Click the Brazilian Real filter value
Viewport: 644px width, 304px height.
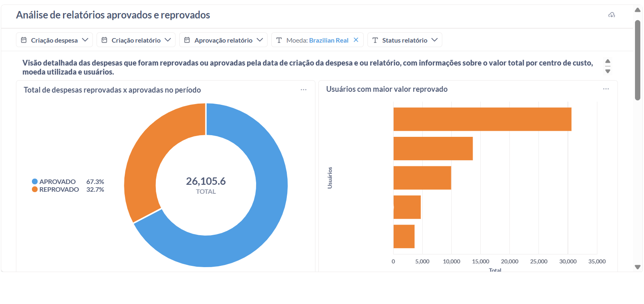coord(329,40)
